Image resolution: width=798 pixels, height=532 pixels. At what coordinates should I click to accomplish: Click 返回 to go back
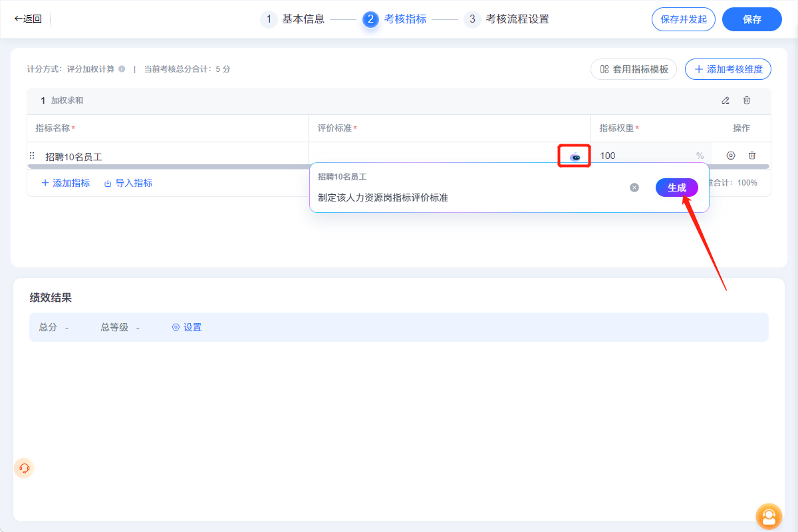tap(29, 19)
